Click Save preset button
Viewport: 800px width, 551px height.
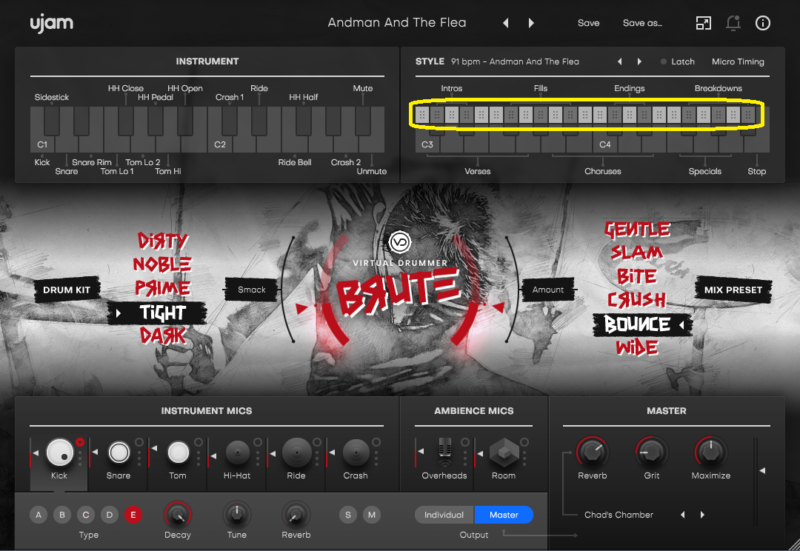(588, 23)
